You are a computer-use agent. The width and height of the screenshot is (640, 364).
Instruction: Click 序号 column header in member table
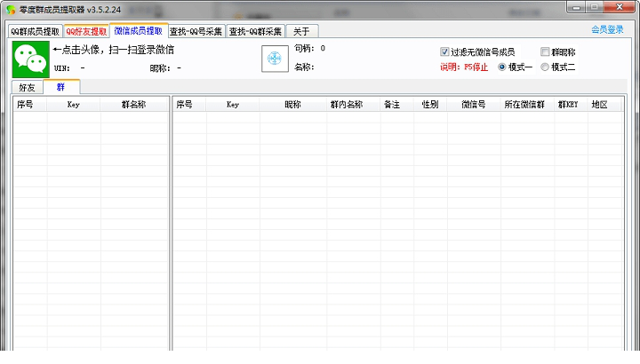[189, 105]
